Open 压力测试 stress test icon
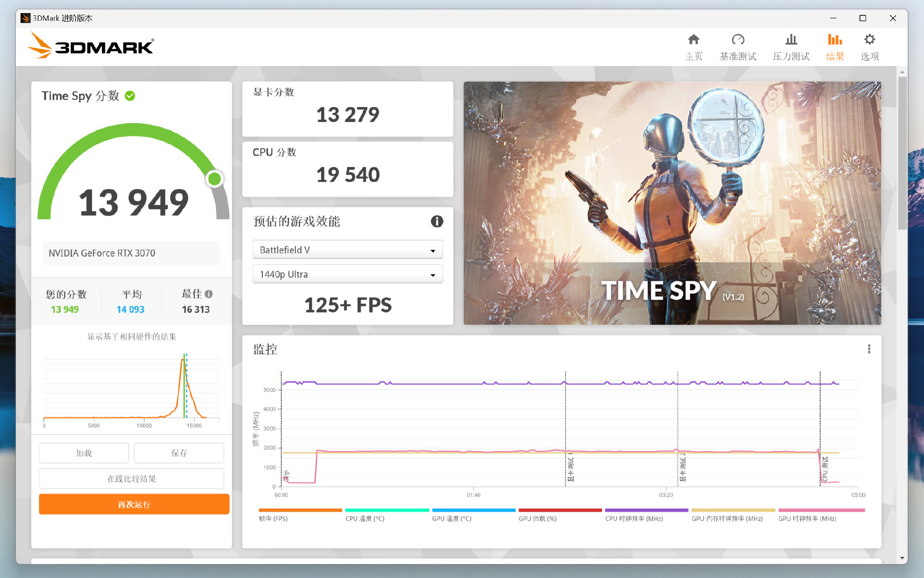Viewport: 924px width, 578px height. pos(791,39)
